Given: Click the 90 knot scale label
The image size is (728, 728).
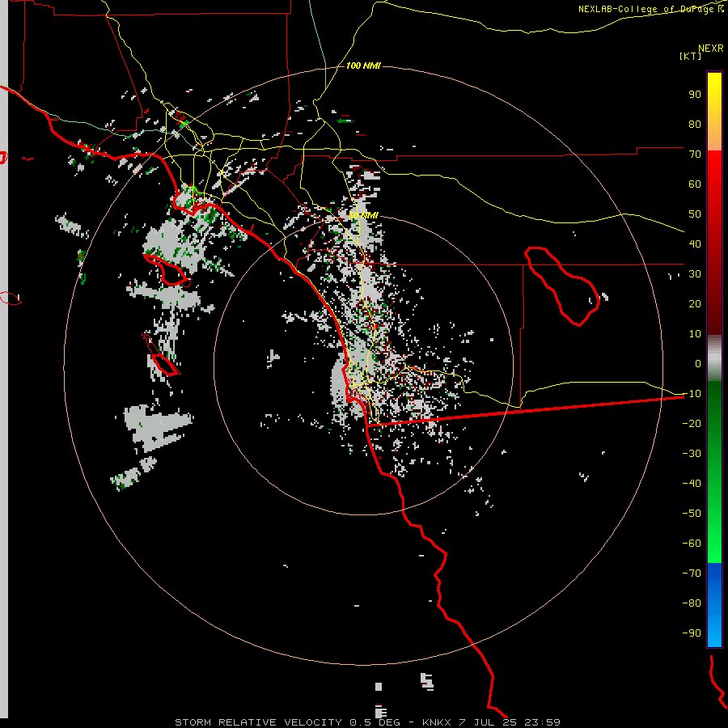Looking at the screenshot, I should click(x=695, y=94).
